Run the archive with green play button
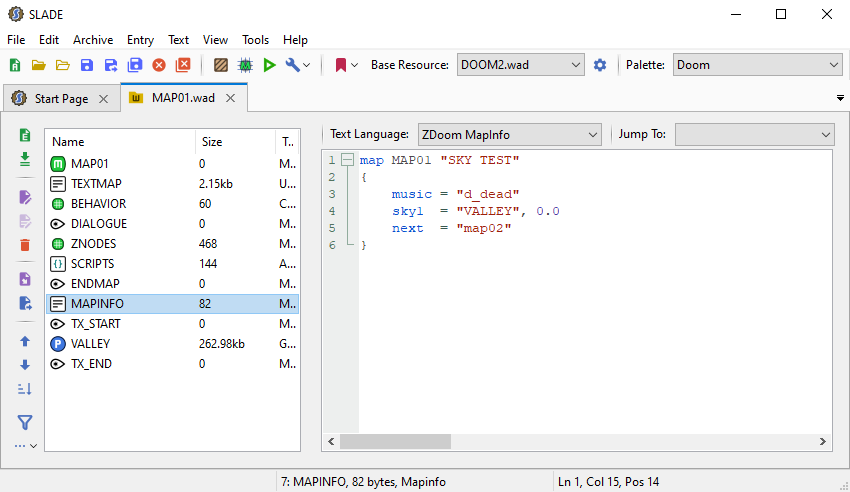Image resolution: width=850 pixels, height=492 pixels. click(x=269, y=66)
